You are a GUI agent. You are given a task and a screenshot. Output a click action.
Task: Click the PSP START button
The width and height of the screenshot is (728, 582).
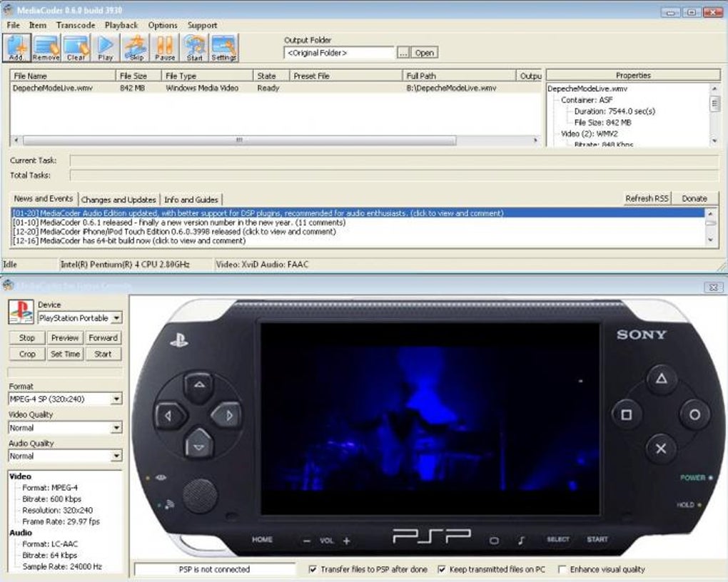597,539
